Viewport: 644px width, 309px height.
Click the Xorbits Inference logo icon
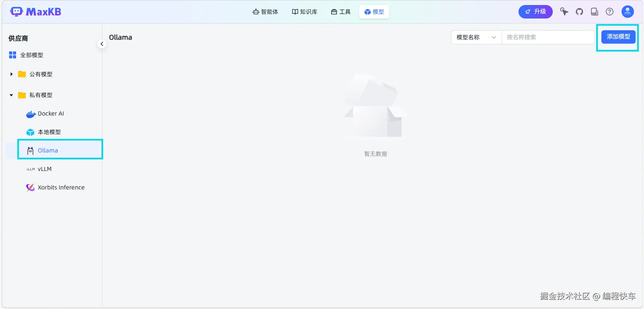[x=31, y=187]
